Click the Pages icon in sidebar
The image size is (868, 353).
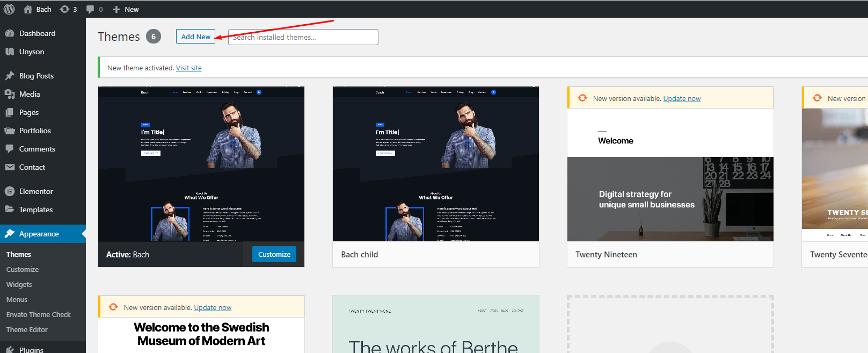coord(10,112)
